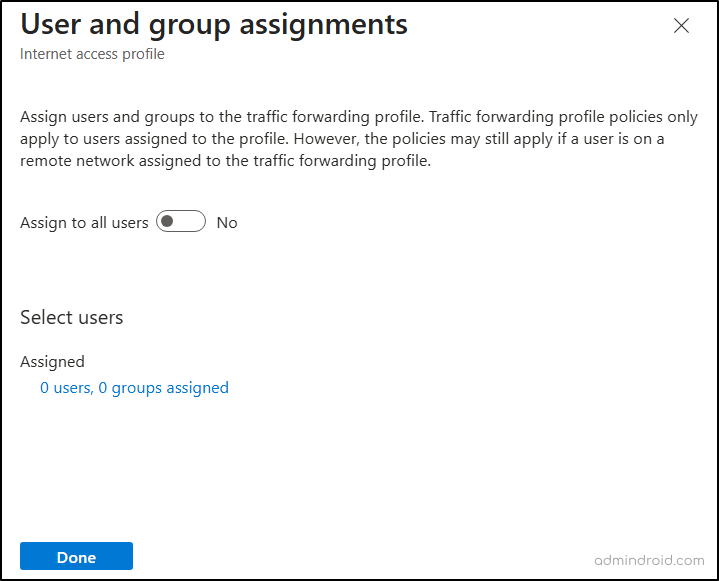The image size is (719, 581).
Task: Click the 'Assign to all users' label
Action: 84,223
